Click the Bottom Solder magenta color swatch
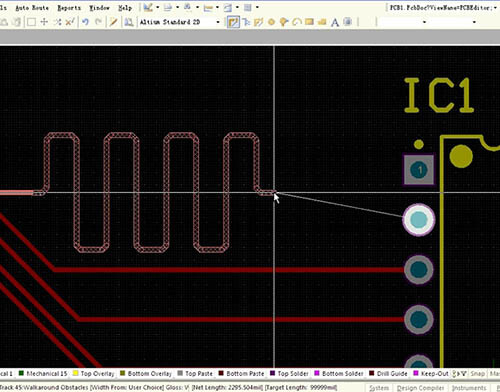 [317, 373]
